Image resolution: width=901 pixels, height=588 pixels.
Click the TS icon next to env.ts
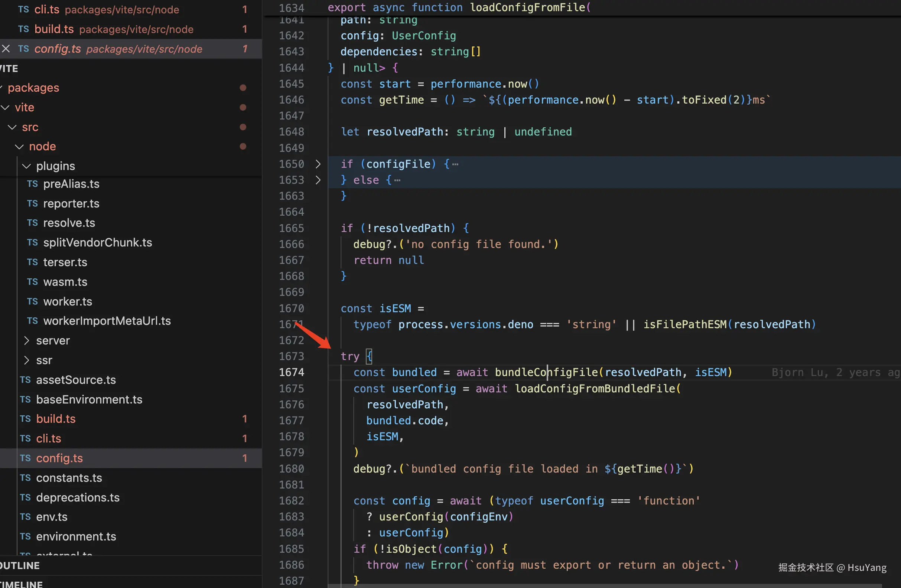(25, 517)
